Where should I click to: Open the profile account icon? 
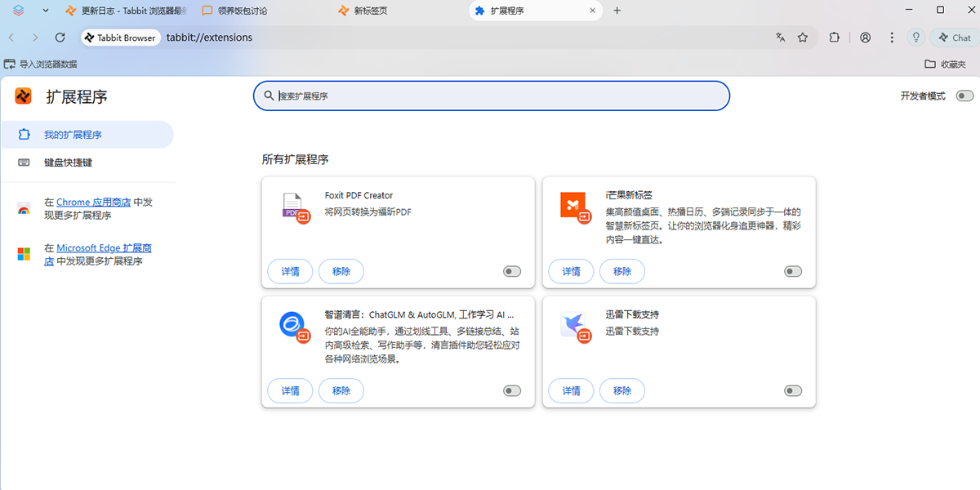pos(866,38)
